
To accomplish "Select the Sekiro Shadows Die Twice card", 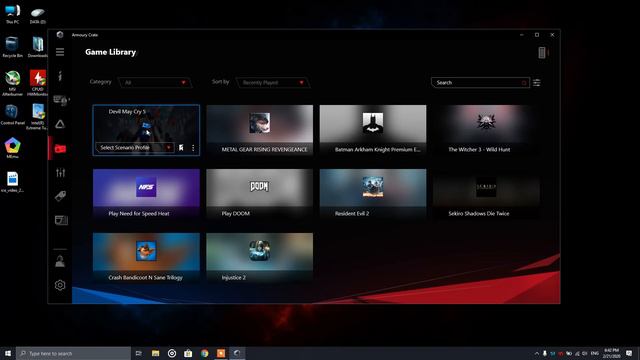I will click(x=487, y=194).
